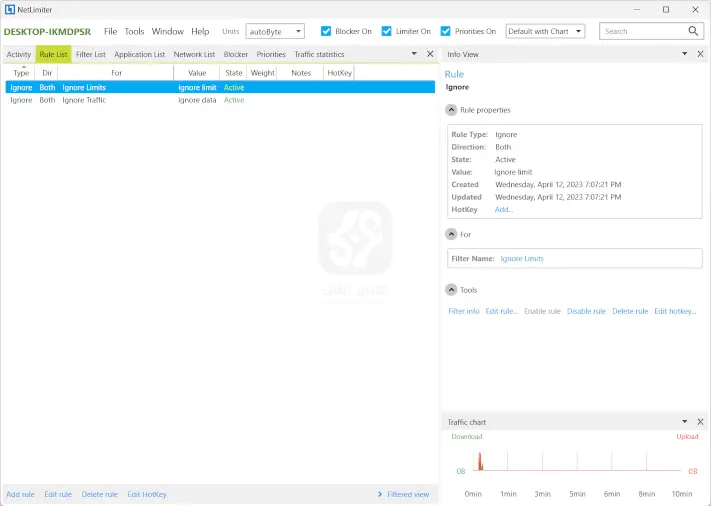
Task: Sort by the State column header
Action: click(234, 73)
